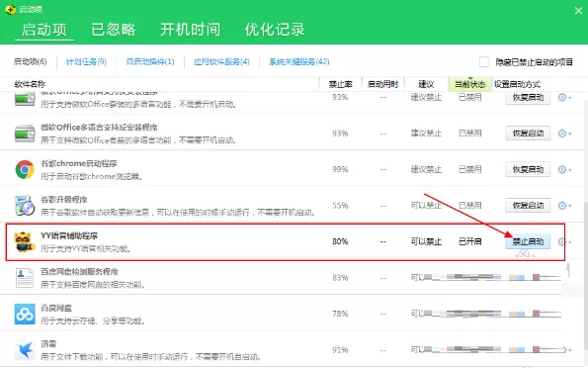The image size is (588, 368).
Task: Click the 软件名称 column header
Action: pyautogui.click(x=30, y=84)
